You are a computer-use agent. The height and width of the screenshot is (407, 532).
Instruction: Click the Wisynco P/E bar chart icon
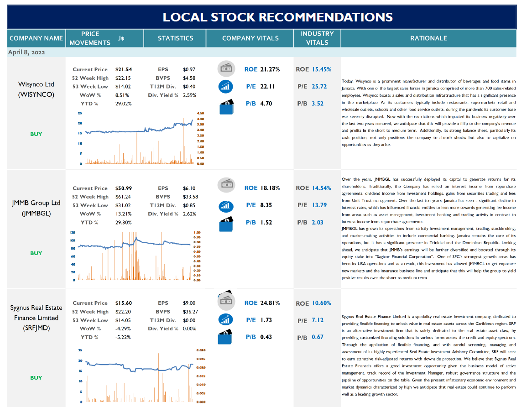[226, 87]
